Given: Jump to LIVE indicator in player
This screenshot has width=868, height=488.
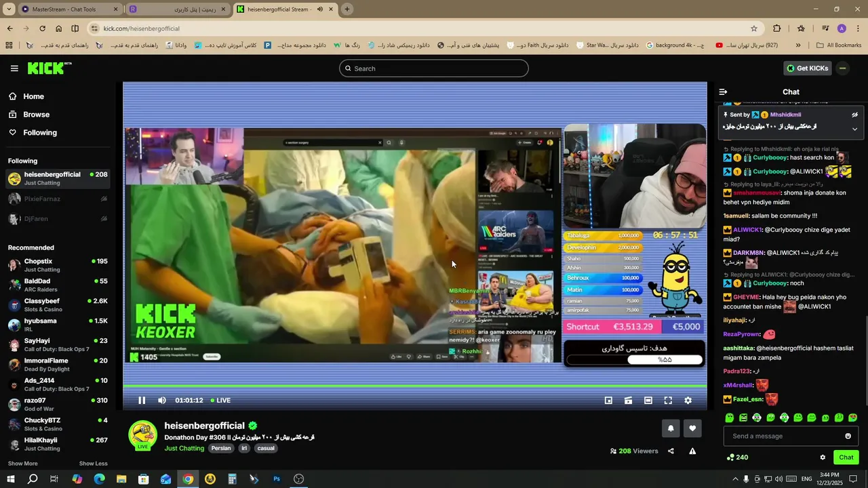Looking at the screenshot, I should 220,401.
